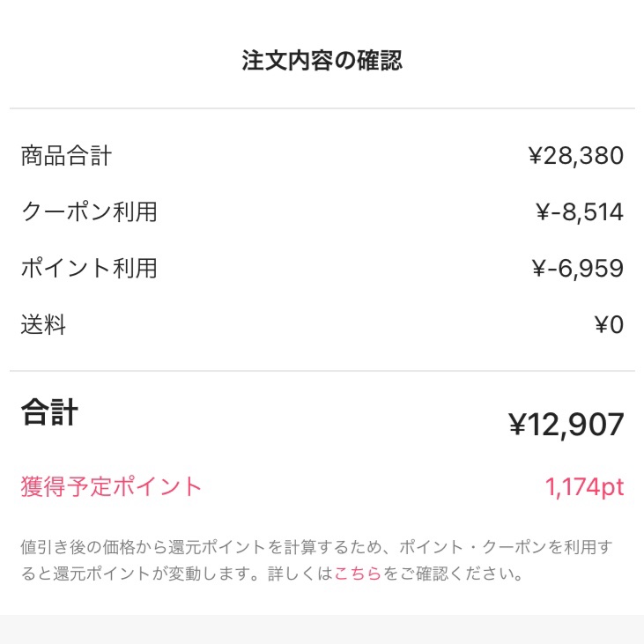This screenshot has height=644, width=644.
Task: Click the ¥-6,959 points discount value
Action: click(578, 268)
